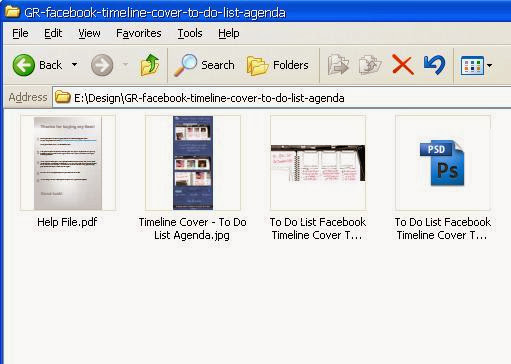Screen dimensions: 511x364
Task: Click the folder icon in Address bar
Action: click(x=62, y=97)
